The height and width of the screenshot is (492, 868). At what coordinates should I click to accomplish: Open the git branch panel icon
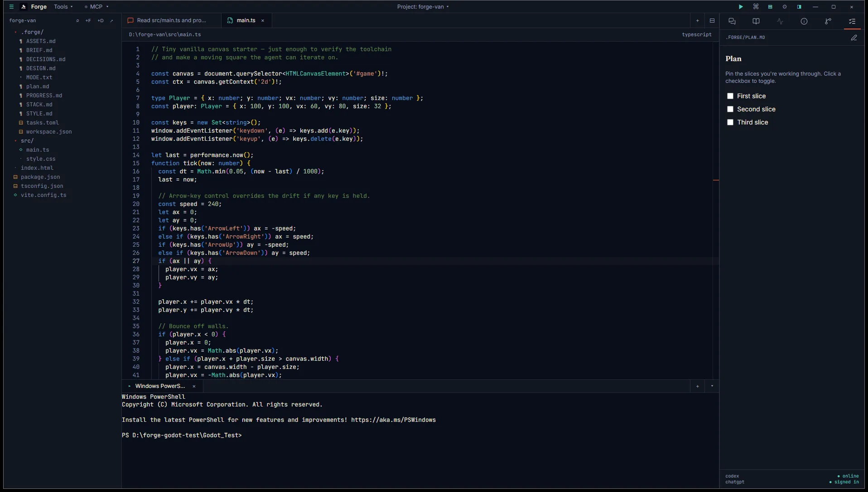pyautogui.click(x=828, y=21)
